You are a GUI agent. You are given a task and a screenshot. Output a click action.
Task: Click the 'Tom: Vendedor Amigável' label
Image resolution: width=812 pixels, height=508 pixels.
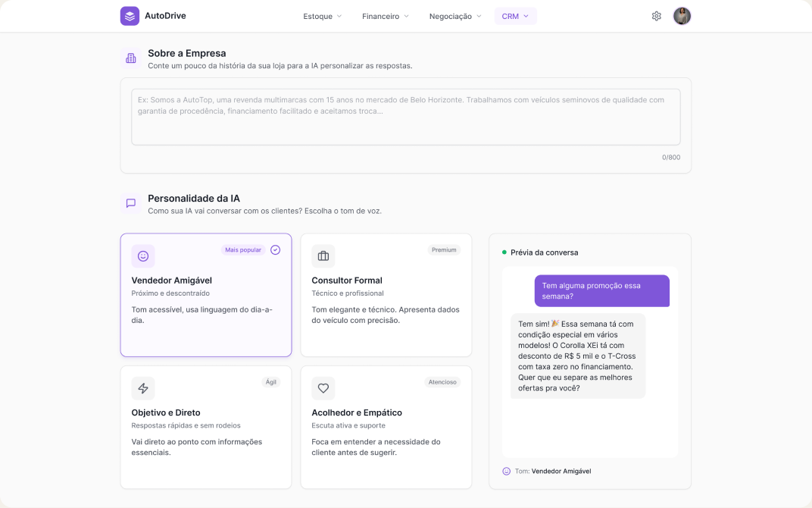coord(552,471)
